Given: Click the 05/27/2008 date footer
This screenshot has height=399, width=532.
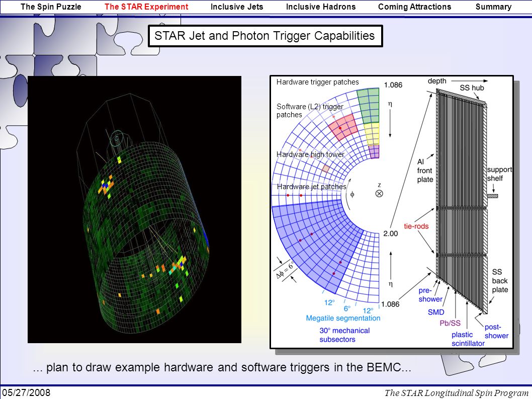Looking at the screenshot, I should tap(26, 393).
